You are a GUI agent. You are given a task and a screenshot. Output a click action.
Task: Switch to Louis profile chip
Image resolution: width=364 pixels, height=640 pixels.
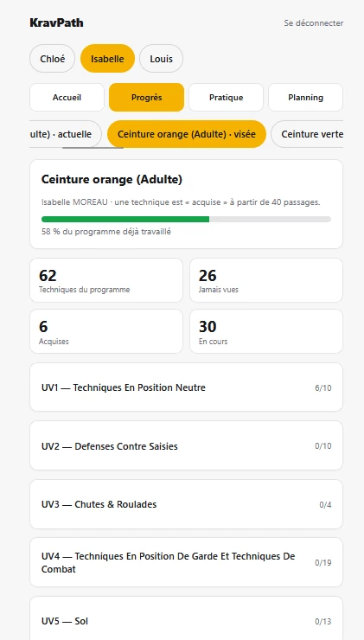click(x=161, y=59)
